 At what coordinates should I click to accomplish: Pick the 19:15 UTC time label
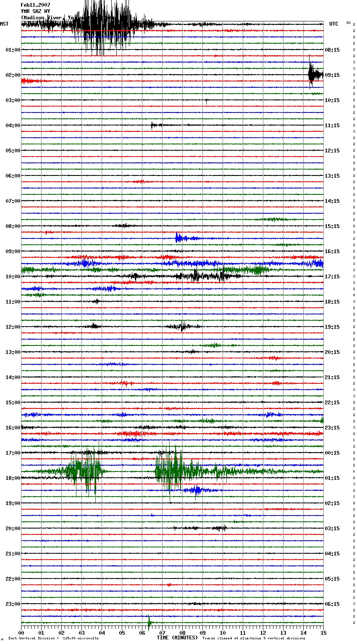[x=332, y=327]
